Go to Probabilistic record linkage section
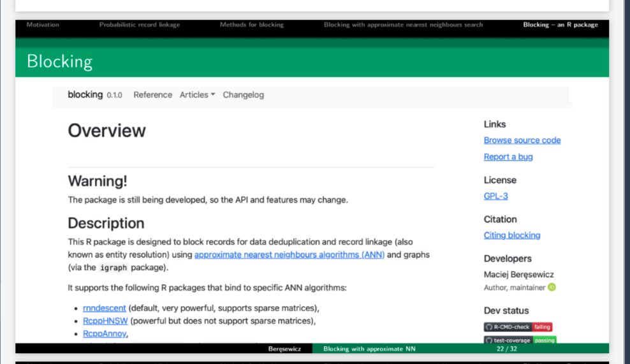The height and width of the screenshot is (364, 630). tap(140, 24)
